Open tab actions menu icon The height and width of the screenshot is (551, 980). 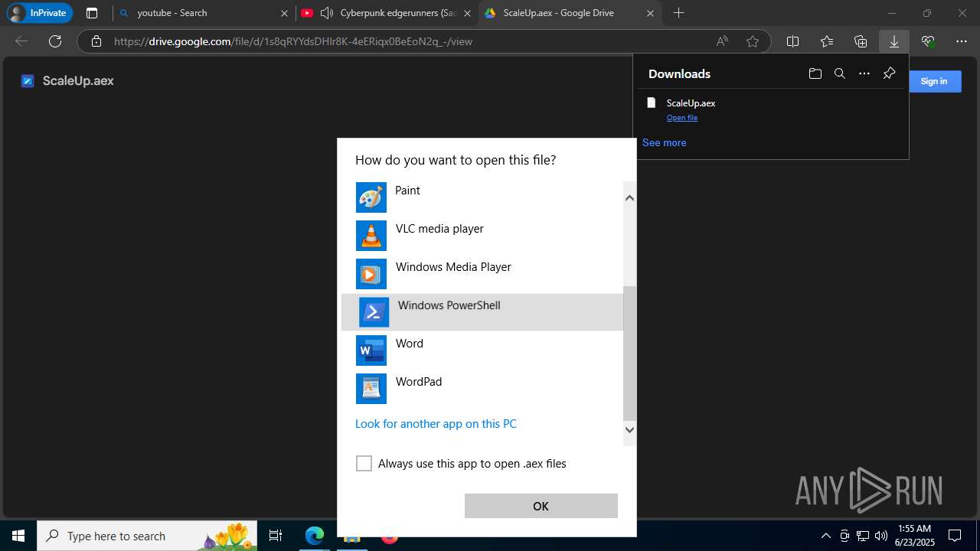pyautogui.click(x=92, y=13)
